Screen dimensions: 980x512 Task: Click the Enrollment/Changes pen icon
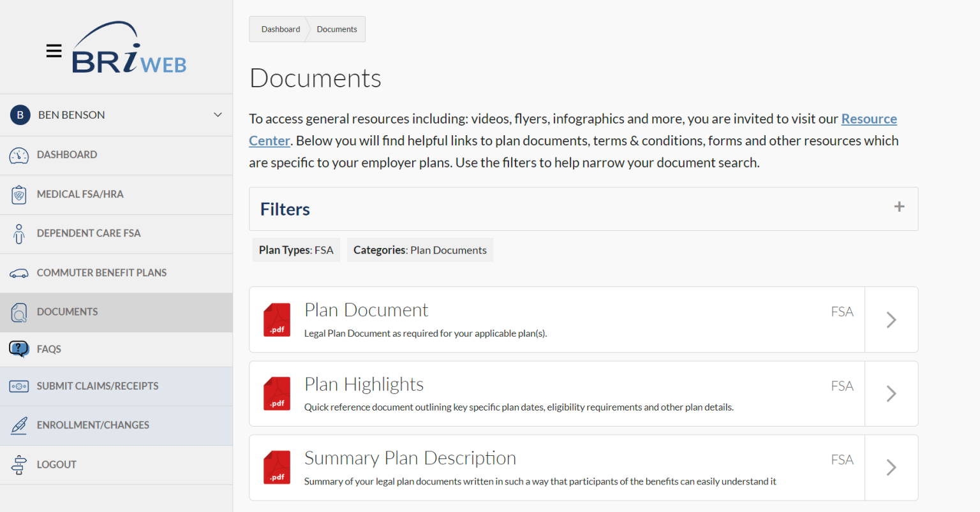(x=19, y=425)
